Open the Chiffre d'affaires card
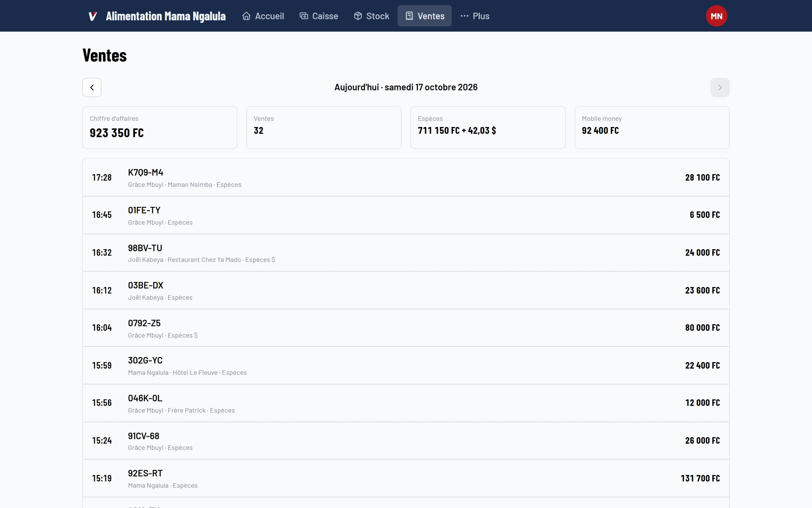The width and height of the screenshot is (812, 508). (160, 128)
